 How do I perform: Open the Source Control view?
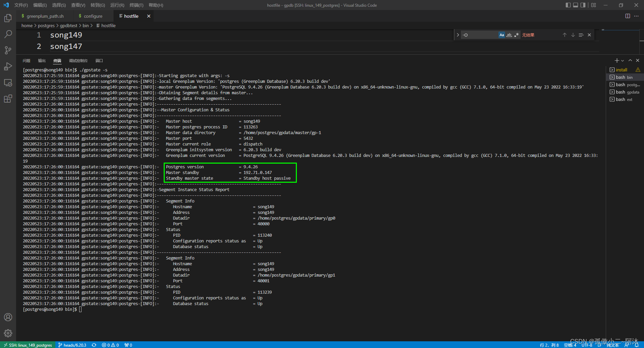coord(8,50)
